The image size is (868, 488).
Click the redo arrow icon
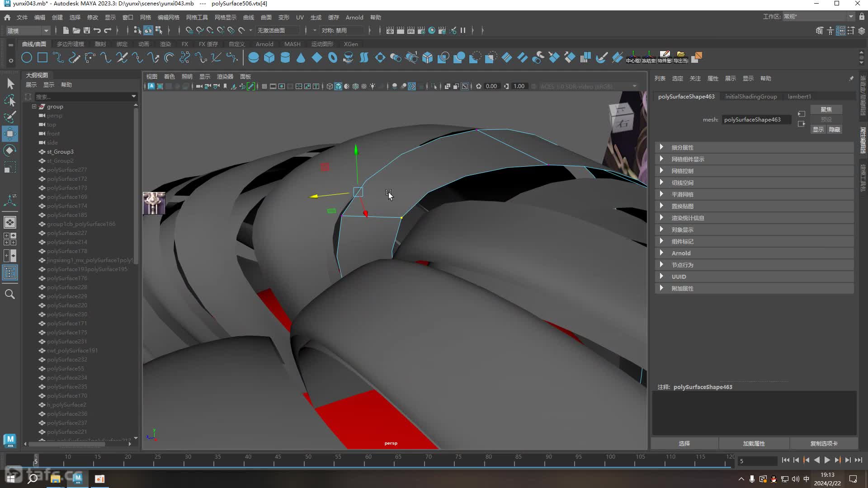coord(108,30)
